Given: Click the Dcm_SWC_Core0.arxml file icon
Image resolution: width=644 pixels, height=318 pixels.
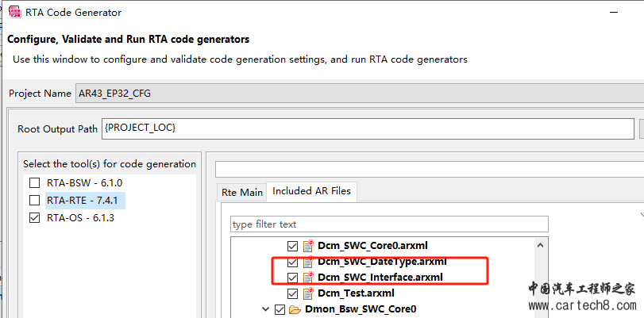Looking at the screenshot, I should click(x=307, y=246).
